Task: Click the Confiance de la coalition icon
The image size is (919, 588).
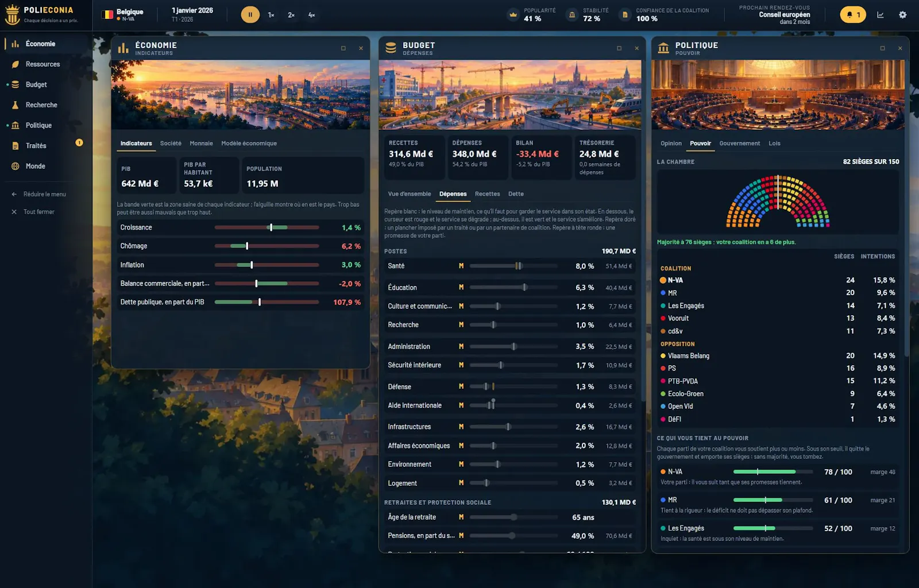Action: pyautogui.click(x=625, y=15)
